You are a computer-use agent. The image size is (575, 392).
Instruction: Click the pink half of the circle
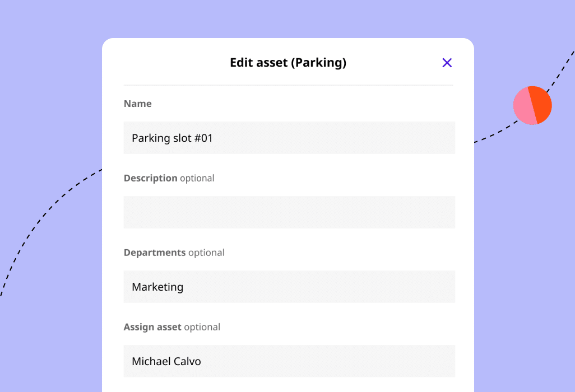(x=523, y=106)
